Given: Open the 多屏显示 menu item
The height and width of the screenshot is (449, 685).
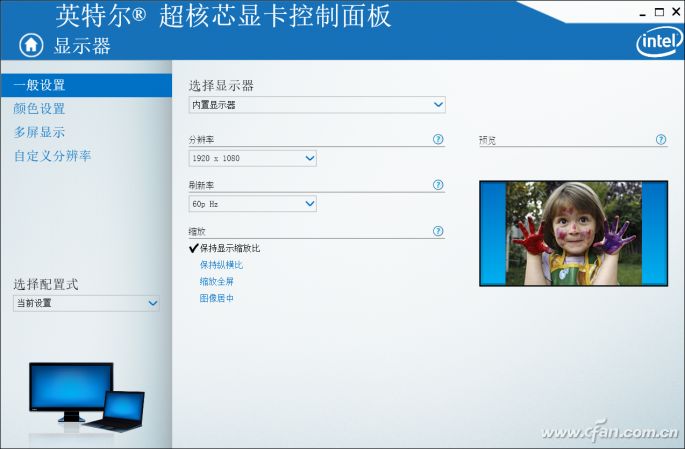Looking at the screenshot, I should 39,132.
